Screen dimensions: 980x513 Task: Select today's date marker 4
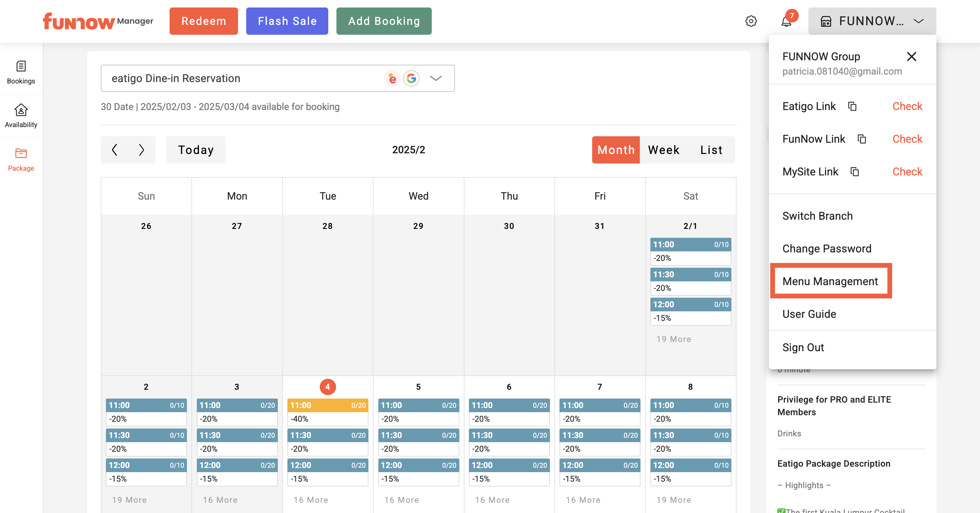[x=328, y=387]
